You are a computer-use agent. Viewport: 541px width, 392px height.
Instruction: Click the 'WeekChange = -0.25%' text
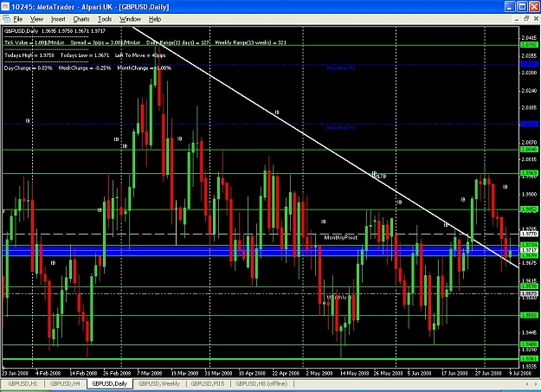[x=85, y=68]
